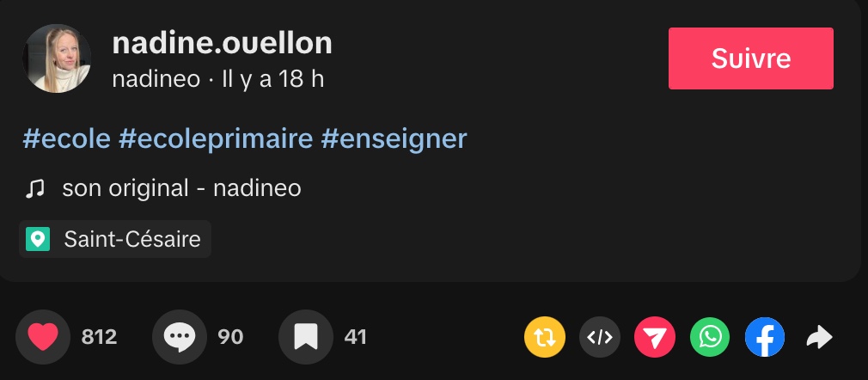The image size is (868, 380).
Task: Click the green location pin icon
Action: click(38, 239)
